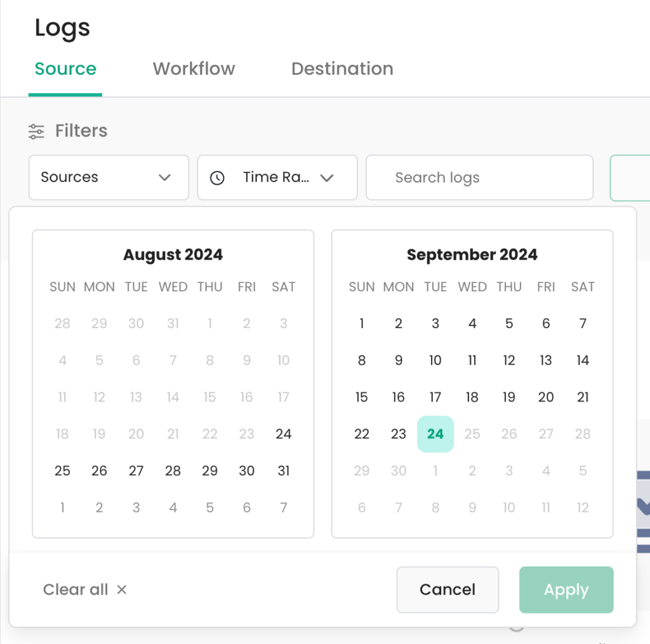The image size is (650, 644).
Task: Pick September 1 in calendar
Action: (361, 323)
